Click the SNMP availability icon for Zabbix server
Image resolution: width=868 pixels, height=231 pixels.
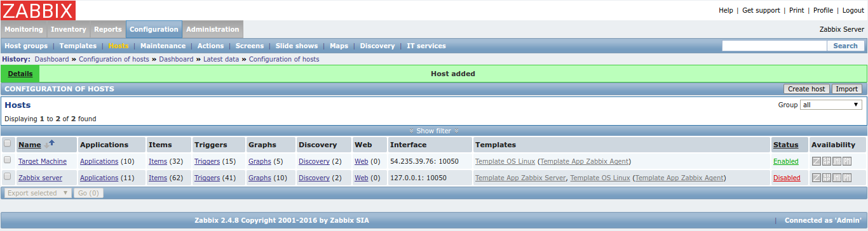(827, 178)
